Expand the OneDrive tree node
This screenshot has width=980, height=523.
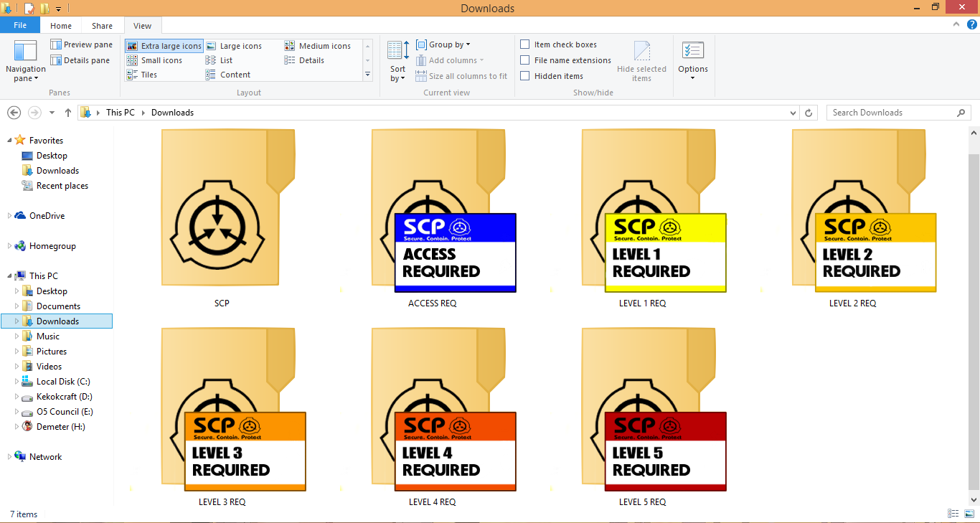(9, 216)
